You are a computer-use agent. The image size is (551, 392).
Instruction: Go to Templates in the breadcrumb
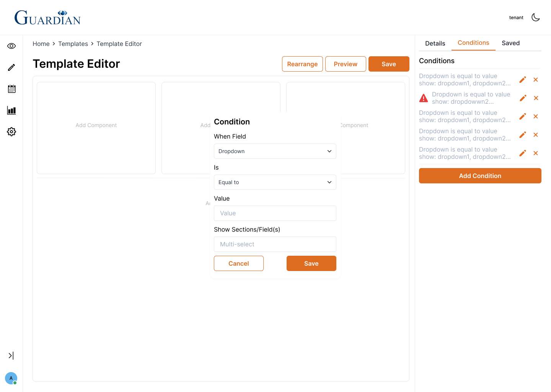point(73,44)
